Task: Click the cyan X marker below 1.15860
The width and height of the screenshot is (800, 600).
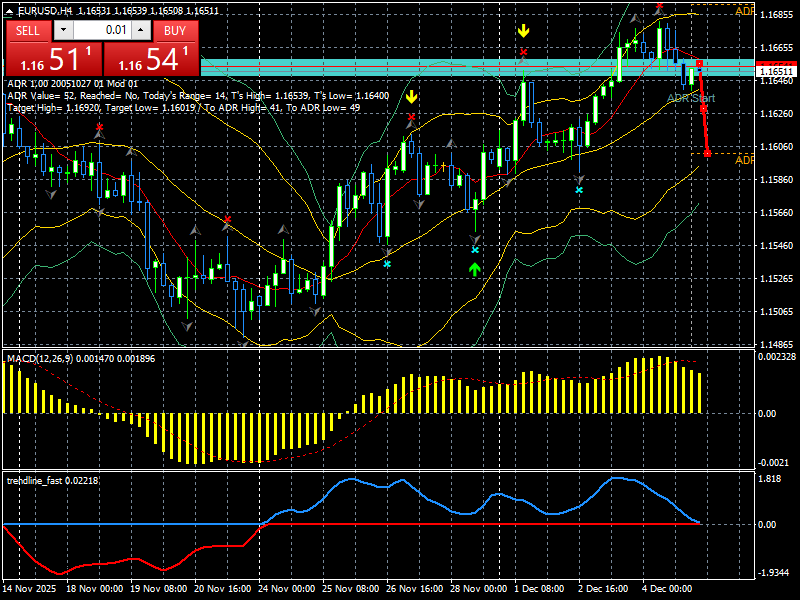Action: [x=579, y=190]
